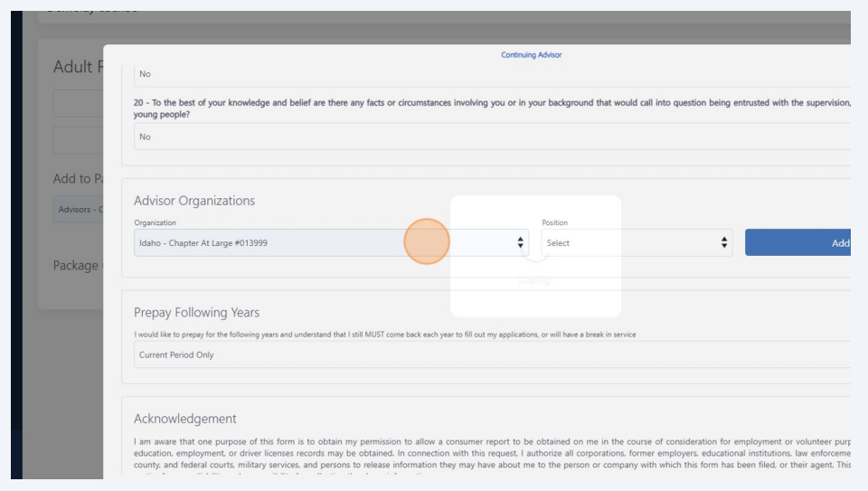Image resolution: width=868 pixels, height=491 pixels.
Task: Open the Position Select dropdown
Action: [637, 242]
